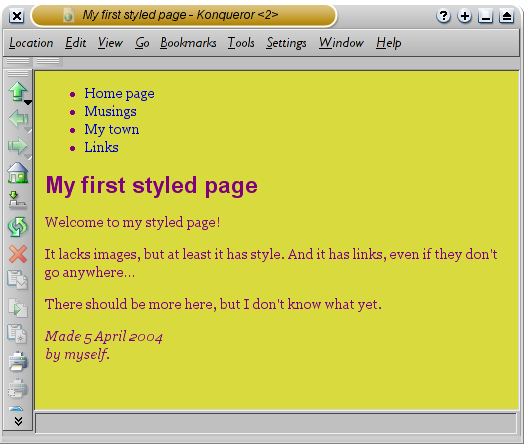Expand the Up button history dropdown arrow
Image resolution: width=524 pixels, height=444 pixels.
click(x=28, y=102)
